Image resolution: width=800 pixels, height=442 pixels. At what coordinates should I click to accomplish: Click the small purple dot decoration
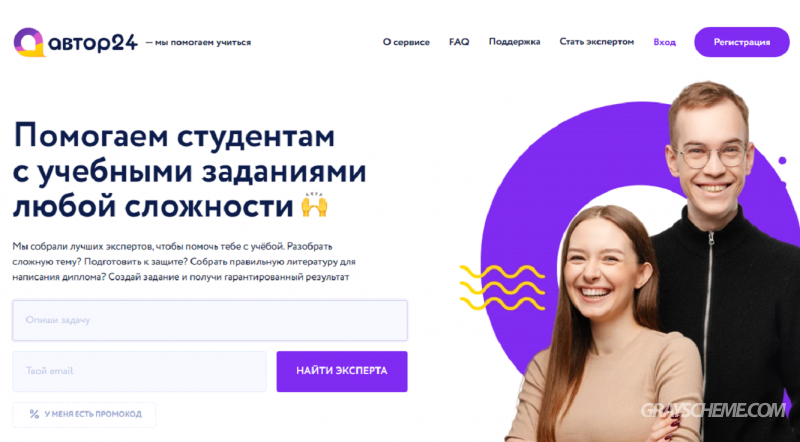(782, 161)
